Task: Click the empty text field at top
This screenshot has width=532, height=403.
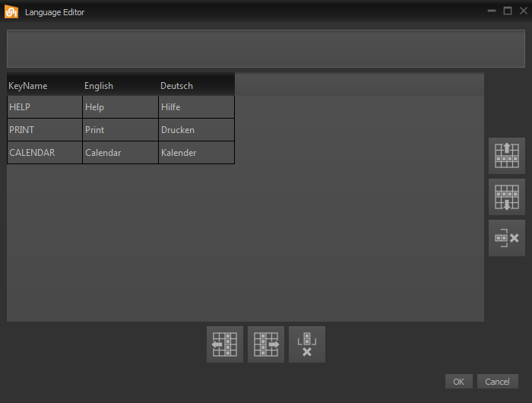Action: (266, 49)
